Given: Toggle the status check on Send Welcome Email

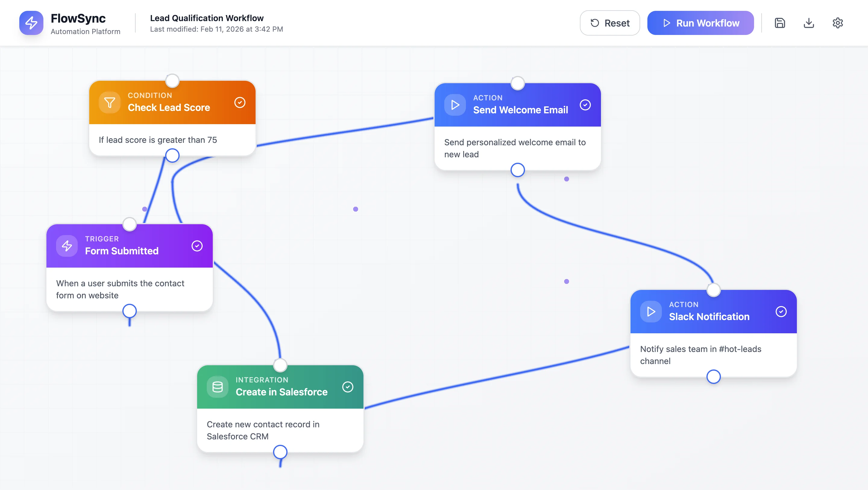Looking at the screenshot, I should pyautogui.click(x=585, y=105).
